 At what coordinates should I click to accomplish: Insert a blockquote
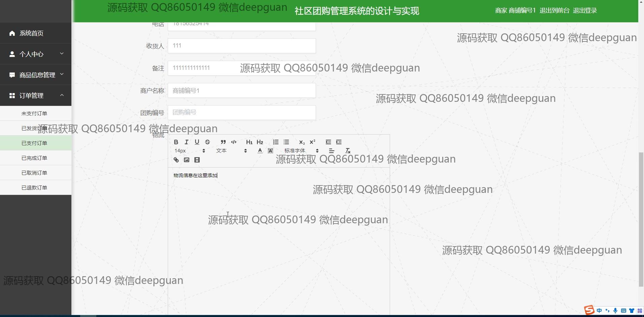tap(223, 142)
